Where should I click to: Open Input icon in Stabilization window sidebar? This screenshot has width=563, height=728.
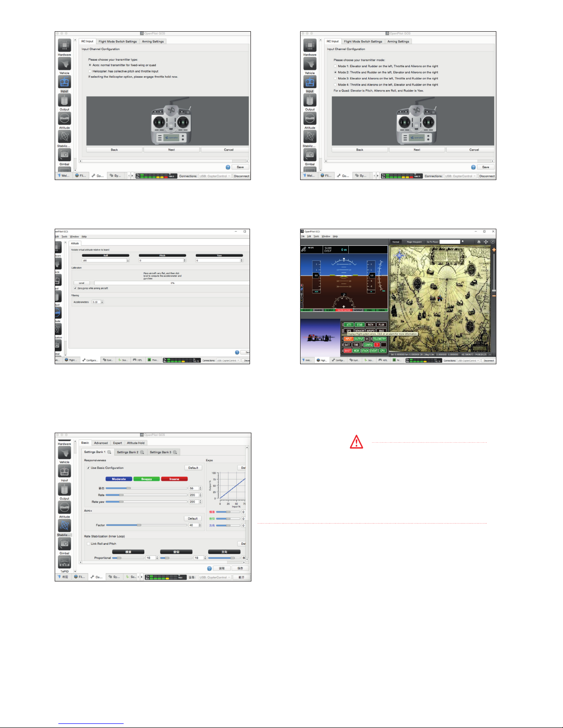(64, 471)
